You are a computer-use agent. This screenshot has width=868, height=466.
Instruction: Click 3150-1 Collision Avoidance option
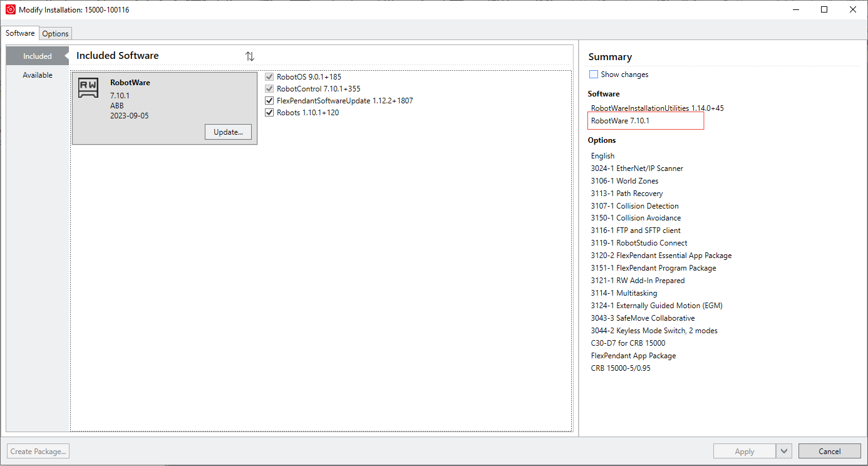(x=636, y=218)
